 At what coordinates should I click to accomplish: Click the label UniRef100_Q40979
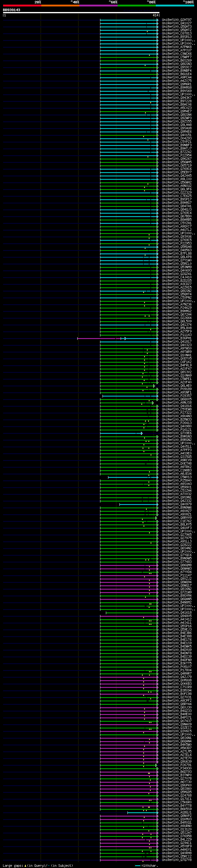[x=176, y=504]
